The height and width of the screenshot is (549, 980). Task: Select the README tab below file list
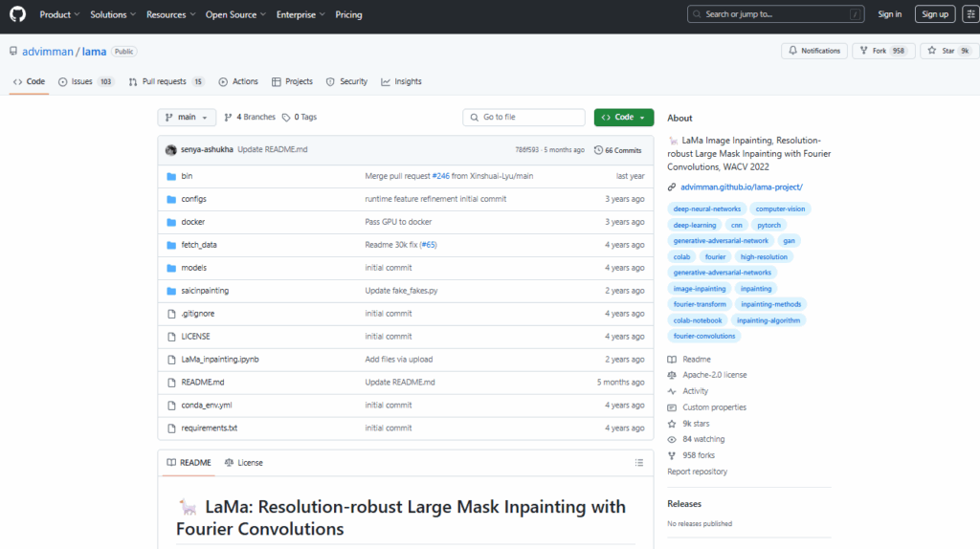[x=189, y=463]
